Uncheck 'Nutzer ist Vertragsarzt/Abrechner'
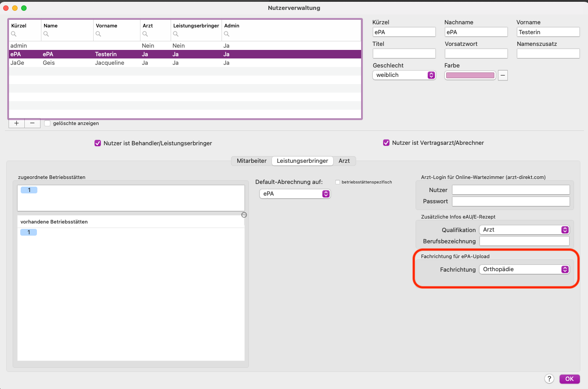This screenshot has height=389, width=588. click(386, 143)
